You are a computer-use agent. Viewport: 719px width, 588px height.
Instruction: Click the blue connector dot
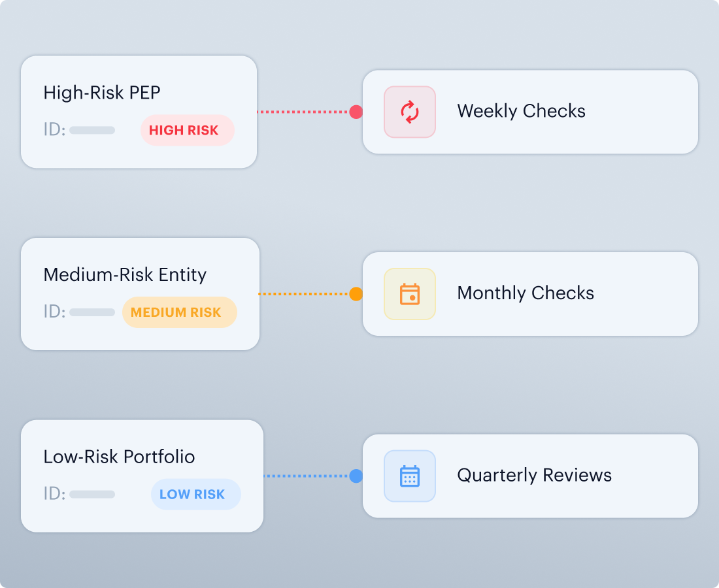356,476
